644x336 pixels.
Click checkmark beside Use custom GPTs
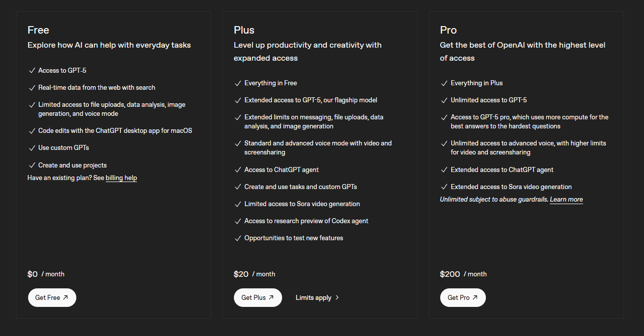(32, 148)
